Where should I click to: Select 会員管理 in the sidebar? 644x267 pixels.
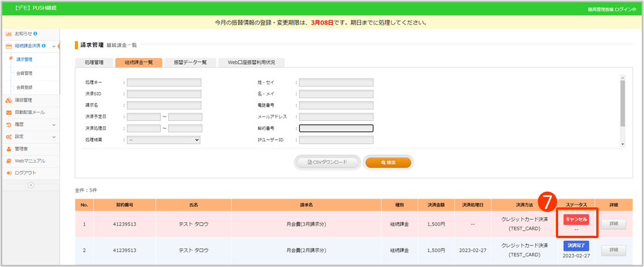point(24,73)
